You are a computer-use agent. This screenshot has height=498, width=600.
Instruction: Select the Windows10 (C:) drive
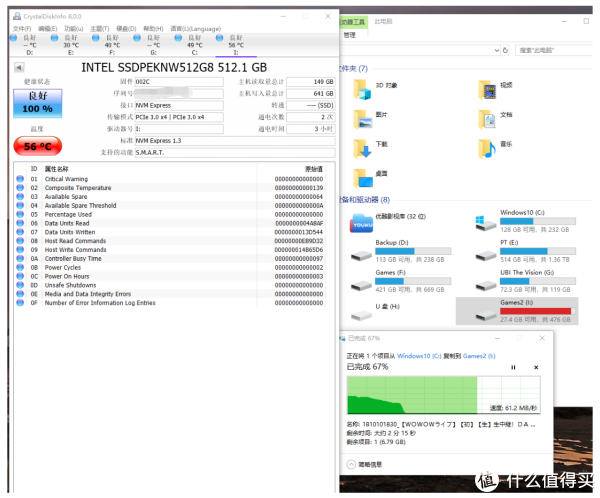click(x=525, y=221)
